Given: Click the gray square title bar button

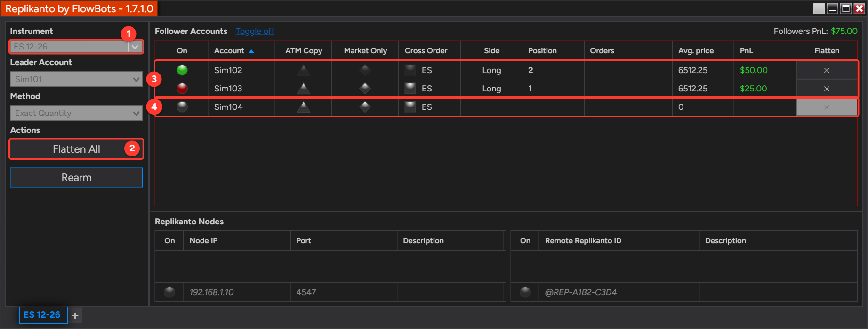Looking at the screenshot, I should 819,8.
